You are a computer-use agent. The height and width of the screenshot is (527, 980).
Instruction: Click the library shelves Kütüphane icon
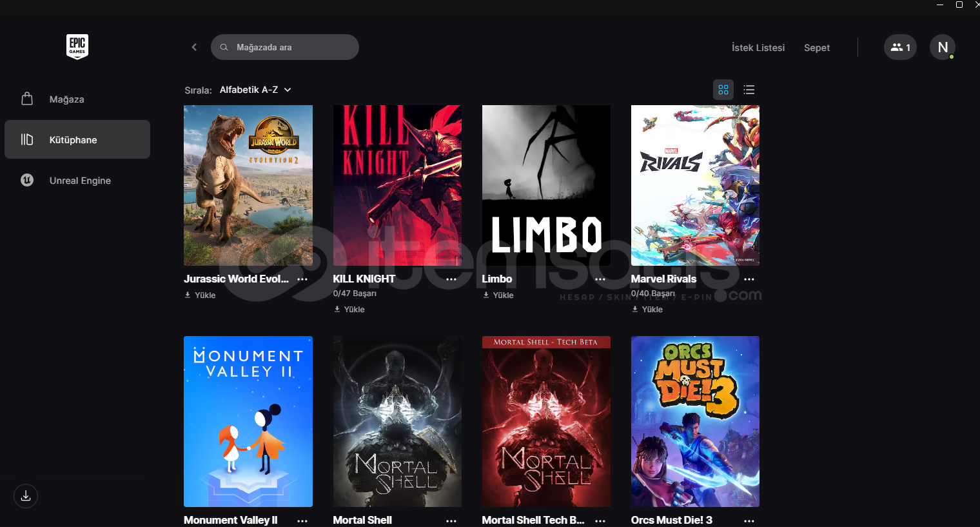click(27, 139)
